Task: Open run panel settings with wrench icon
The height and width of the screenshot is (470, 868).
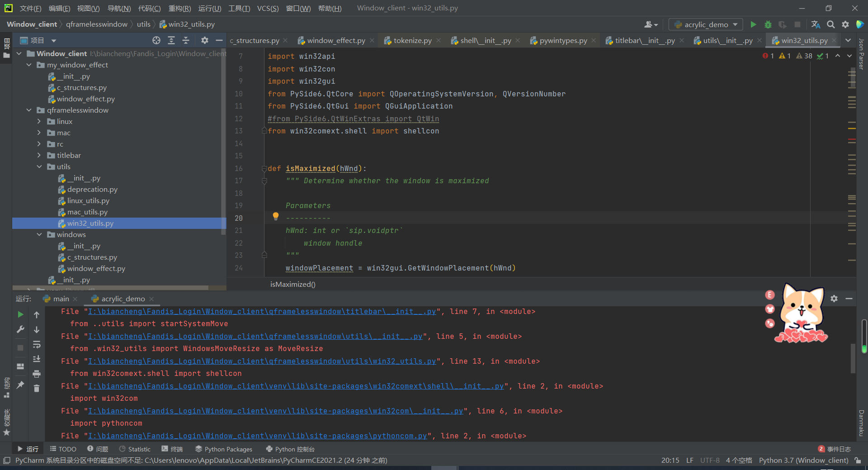Action: coord(20,329)
